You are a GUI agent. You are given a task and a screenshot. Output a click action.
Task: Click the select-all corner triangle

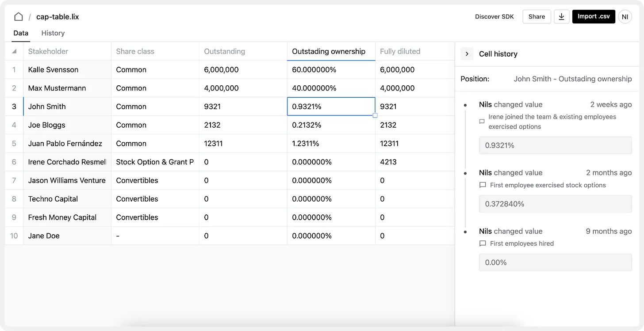pyautogui.click(x=14, y=51)
